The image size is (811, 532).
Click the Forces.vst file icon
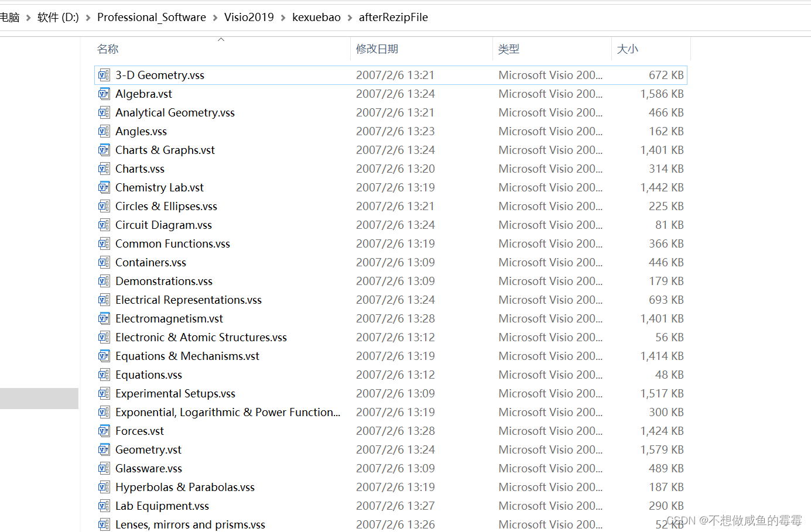[x=104, y=431]
